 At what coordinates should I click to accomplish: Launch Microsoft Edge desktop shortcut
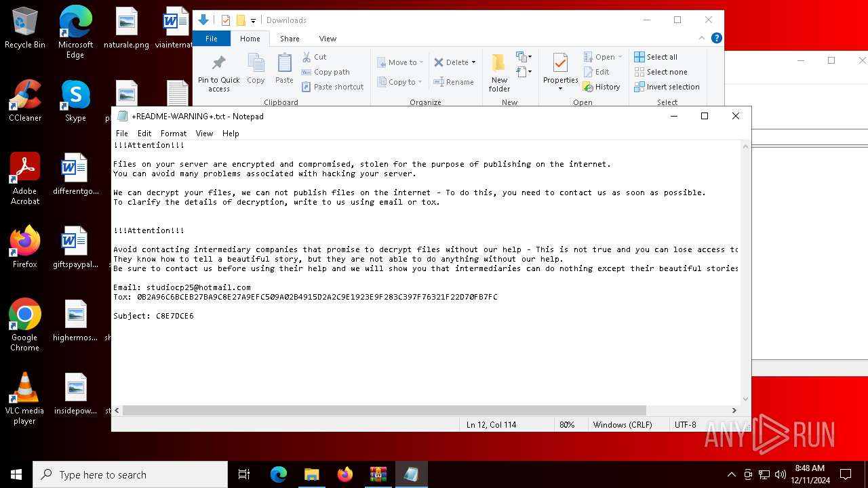click(x=75, y=32)
